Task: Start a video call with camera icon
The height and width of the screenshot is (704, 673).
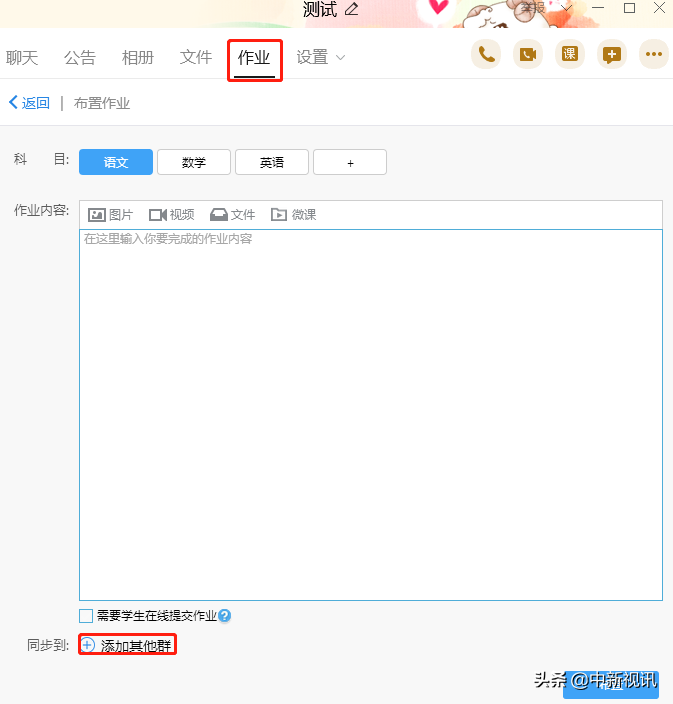Action: point(528,54)
